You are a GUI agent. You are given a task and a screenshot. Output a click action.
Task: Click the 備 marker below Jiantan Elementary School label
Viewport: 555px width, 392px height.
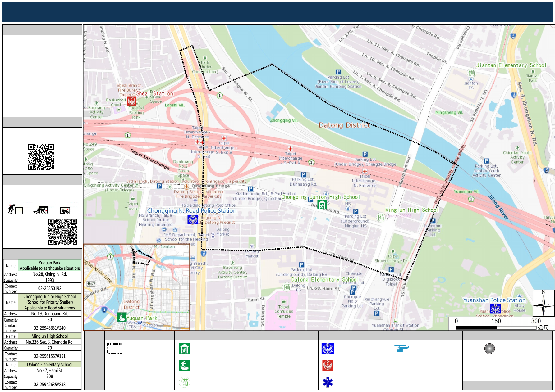click(x=472, y=73)
